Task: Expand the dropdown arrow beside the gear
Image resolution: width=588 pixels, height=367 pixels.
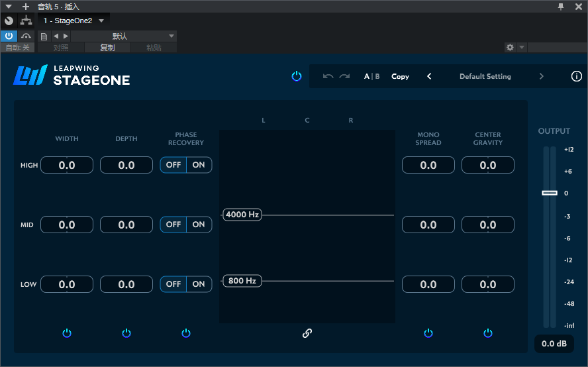Action: point(522,47)
